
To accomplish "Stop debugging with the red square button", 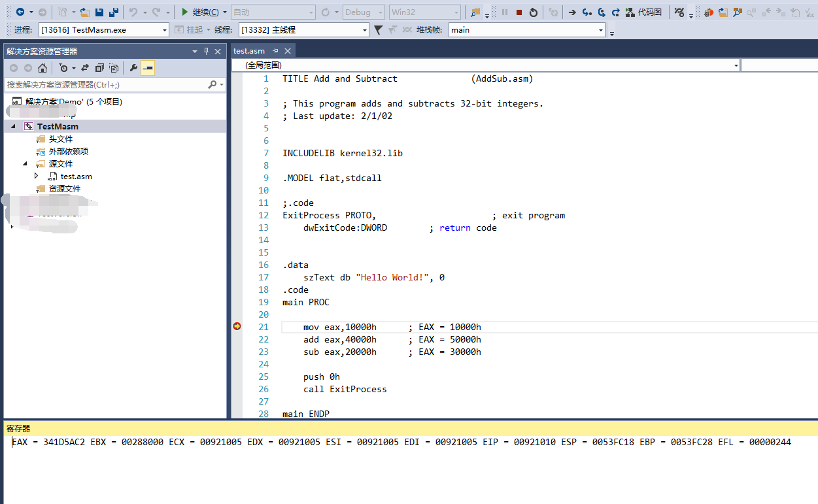I will point(519,12).
